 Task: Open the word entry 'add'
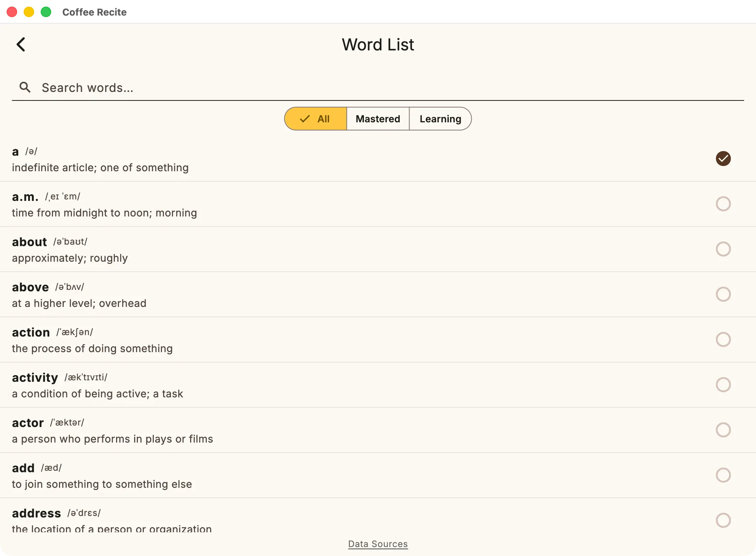[378, 475]
